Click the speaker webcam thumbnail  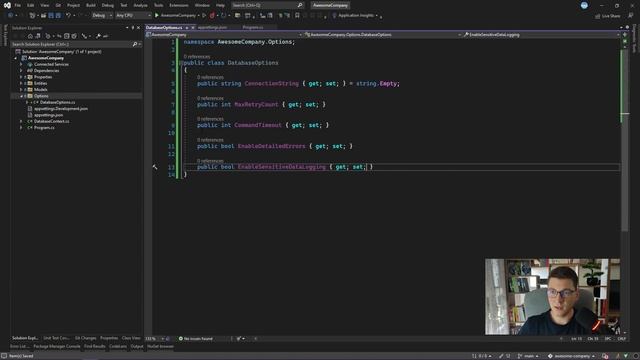click(552, 296)
